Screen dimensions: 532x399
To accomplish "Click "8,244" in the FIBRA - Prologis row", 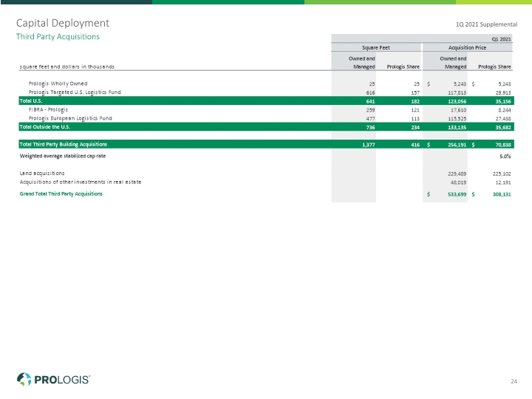I will [x=505, y=110].
